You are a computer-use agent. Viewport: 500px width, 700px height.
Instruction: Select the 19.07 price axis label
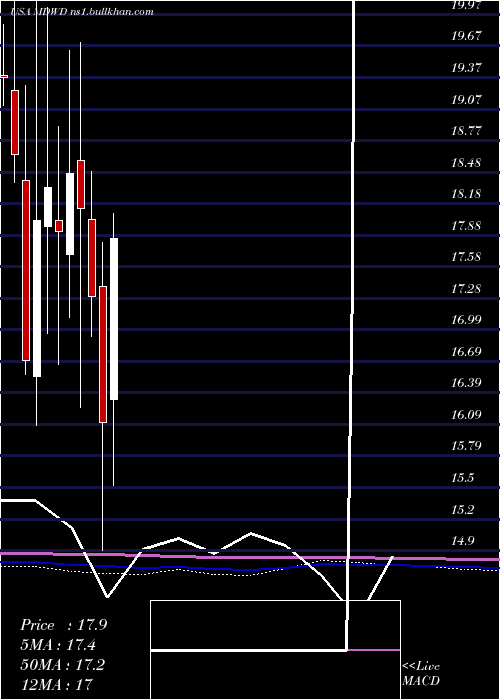[466, 100]
